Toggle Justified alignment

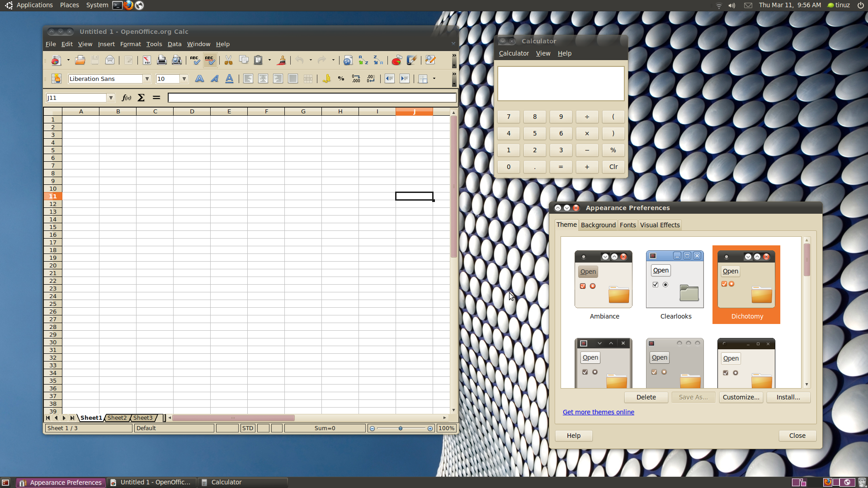[292, 79]
